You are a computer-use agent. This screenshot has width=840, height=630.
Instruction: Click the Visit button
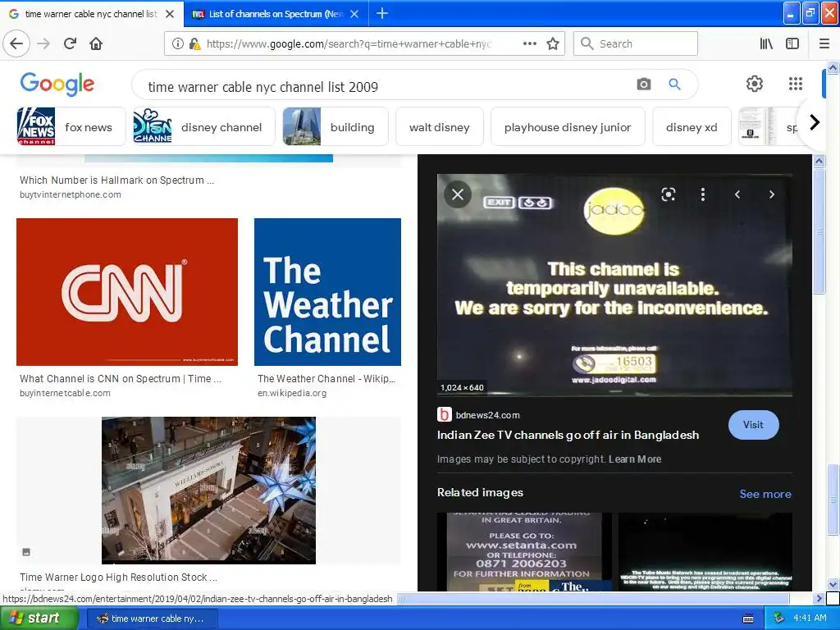tap(753, 425)
